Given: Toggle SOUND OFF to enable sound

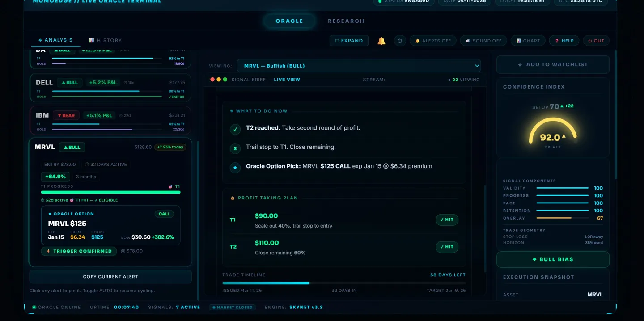Looking at the screenshot, I should point(483,40).
